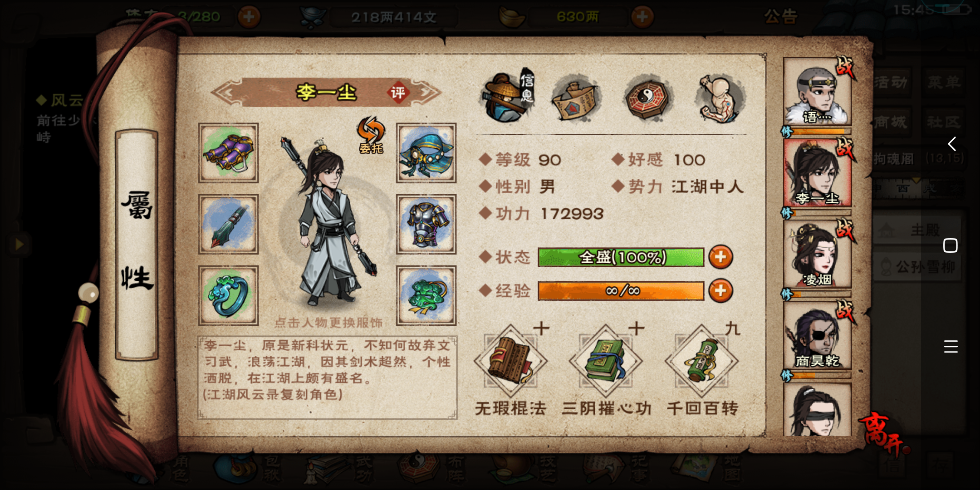Open the purple gloves equipment slot
The height and width of the screenshot is (490, 980).
click(x=229, y=153)
